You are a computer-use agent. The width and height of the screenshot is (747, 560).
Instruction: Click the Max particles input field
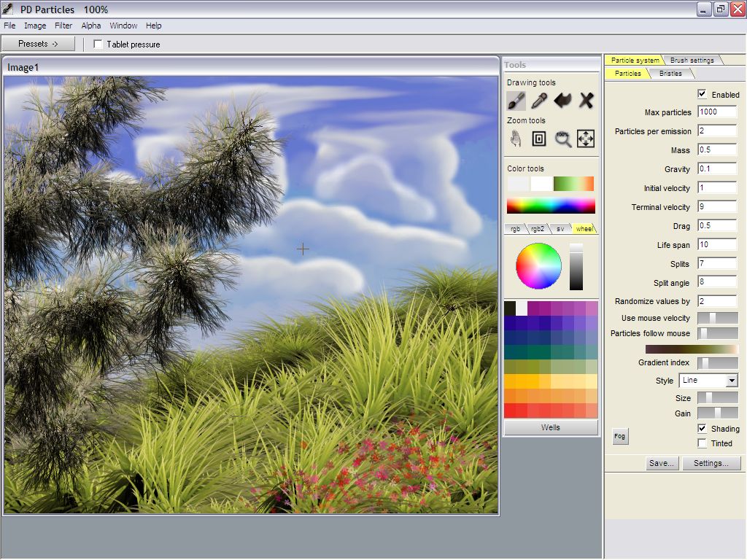[x=716, y=112]
